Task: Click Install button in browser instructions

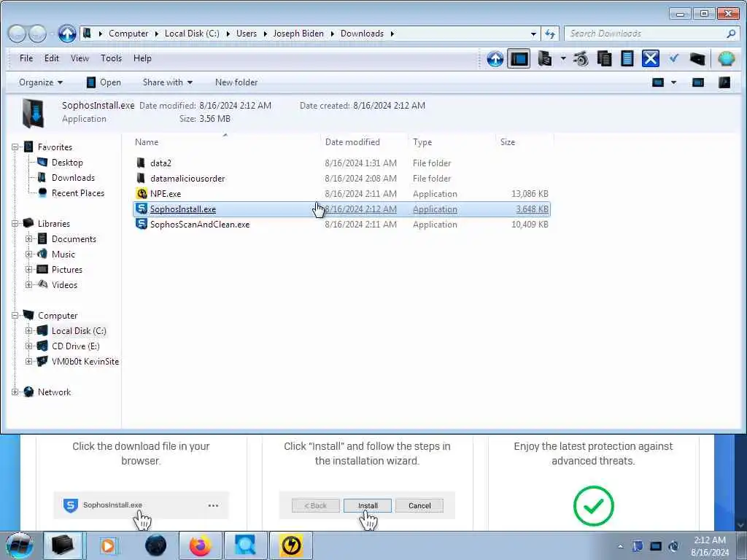Action: tap(368, 506)
